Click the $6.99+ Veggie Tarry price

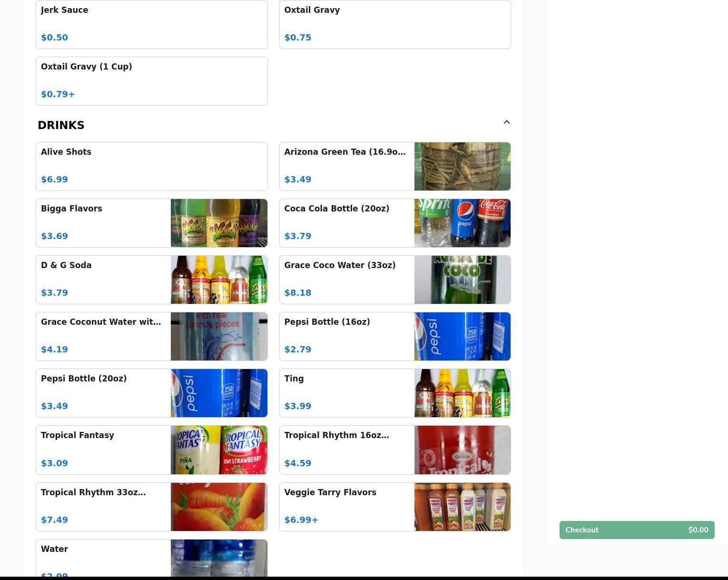301,520
